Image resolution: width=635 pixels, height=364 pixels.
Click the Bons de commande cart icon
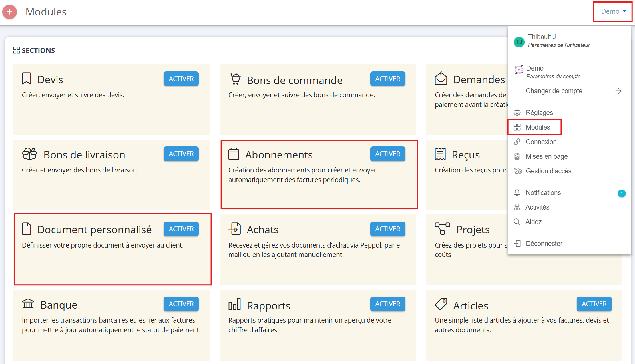(x=235, y=79)
